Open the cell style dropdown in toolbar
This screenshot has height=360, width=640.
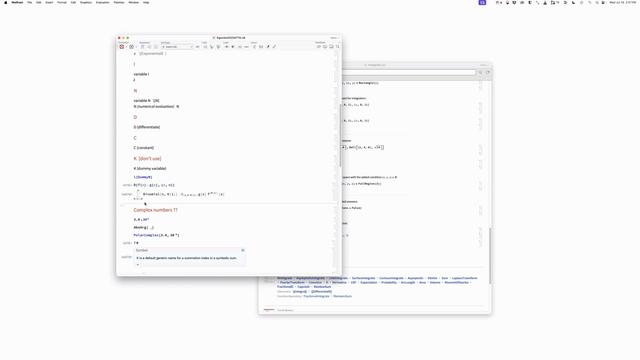177,47
